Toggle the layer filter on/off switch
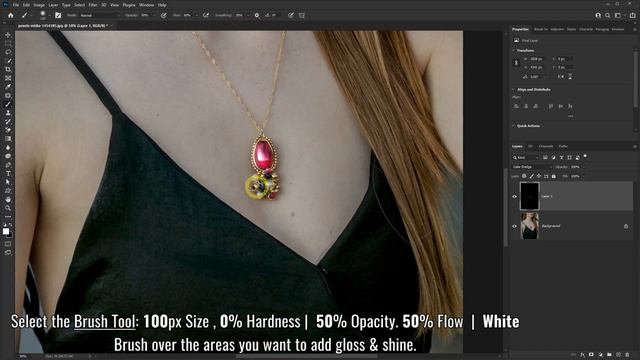The height and width of the screenshot is (360, 640). 585,156
